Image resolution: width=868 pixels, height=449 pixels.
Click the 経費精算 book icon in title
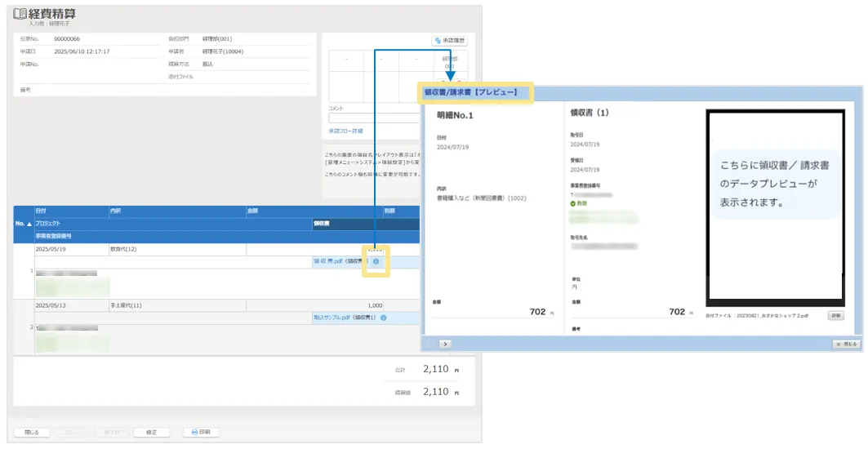(x=20, y=14)
